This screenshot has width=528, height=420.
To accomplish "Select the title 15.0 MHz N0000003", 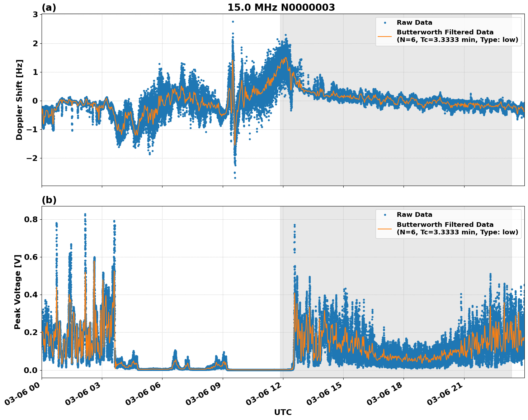I will [x=282, y=7].
